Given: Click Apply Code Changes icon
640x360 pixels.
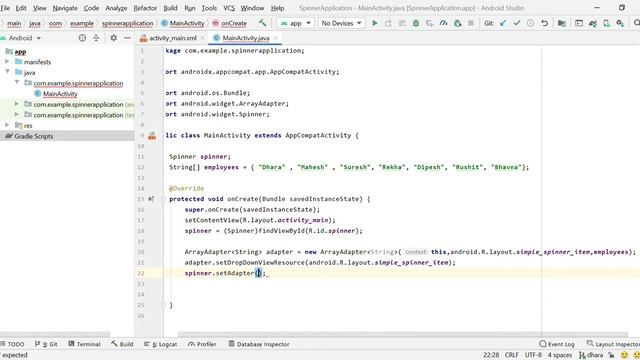Looking at the screenshot, I should 402,23.
